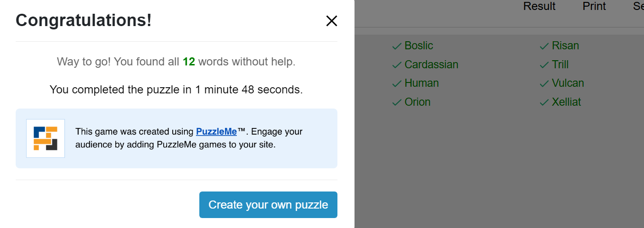644x228 pixels.
Task: Click checkmark icon beside Orion
Action: [397, 102]
